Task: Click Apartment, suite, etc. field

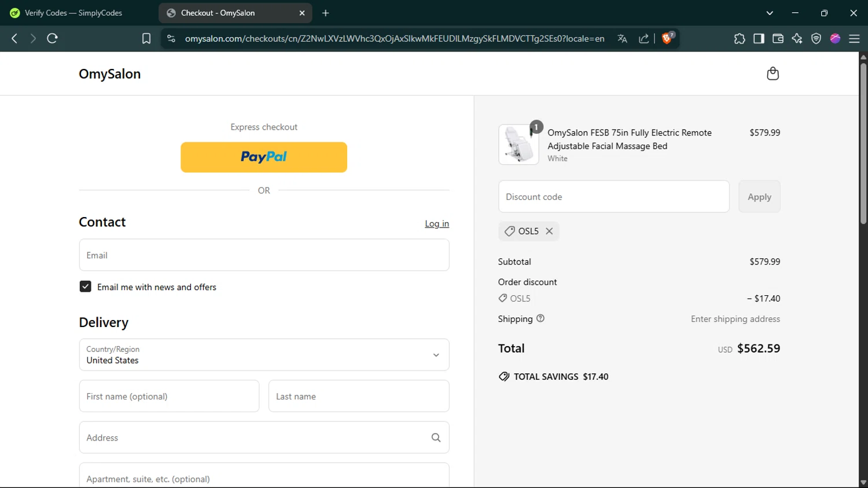Action: tap(264, 475)
